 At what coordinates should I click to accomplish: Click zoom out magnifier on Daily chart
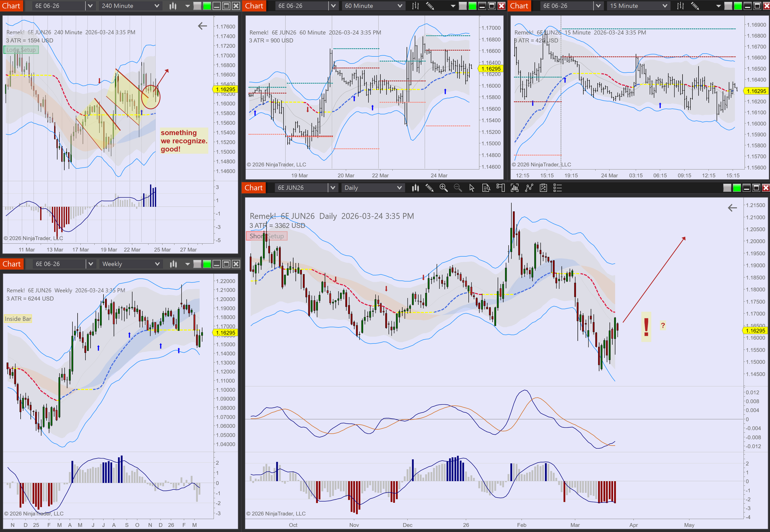coord(458,188)
